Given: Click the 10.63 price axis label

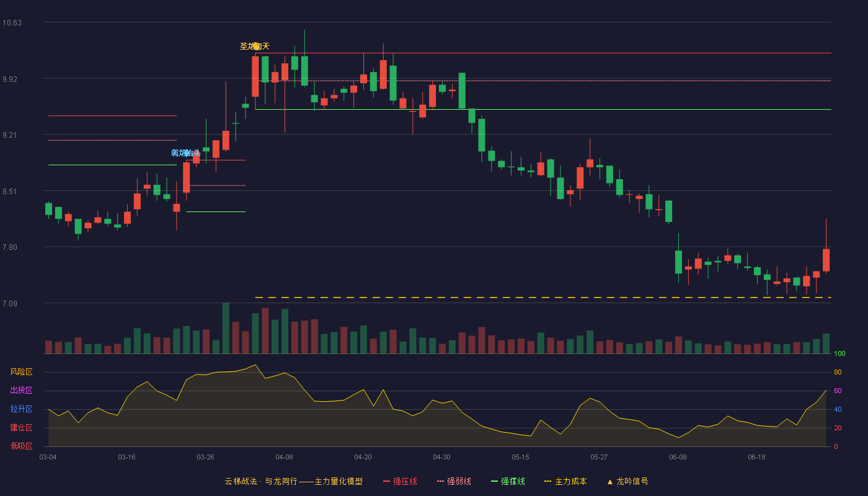Looking at the screenshot, I should click(12, 23).
